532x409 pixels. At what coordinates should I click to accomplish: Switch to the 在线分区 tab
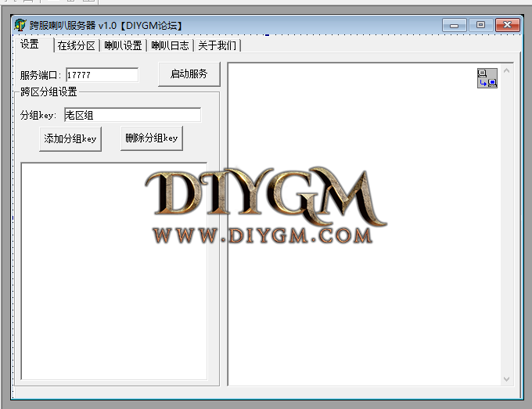click(77, 45)
